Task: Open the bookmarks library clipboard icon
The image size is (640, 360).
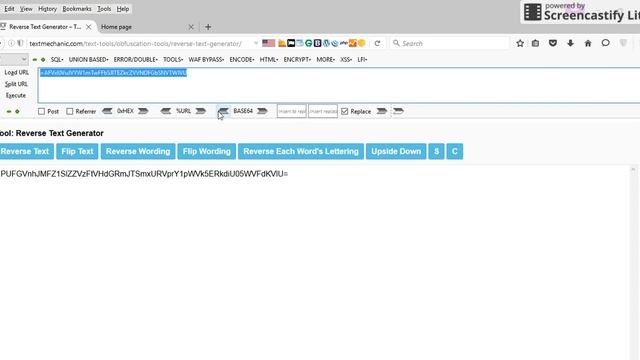Action: point(536,43)
